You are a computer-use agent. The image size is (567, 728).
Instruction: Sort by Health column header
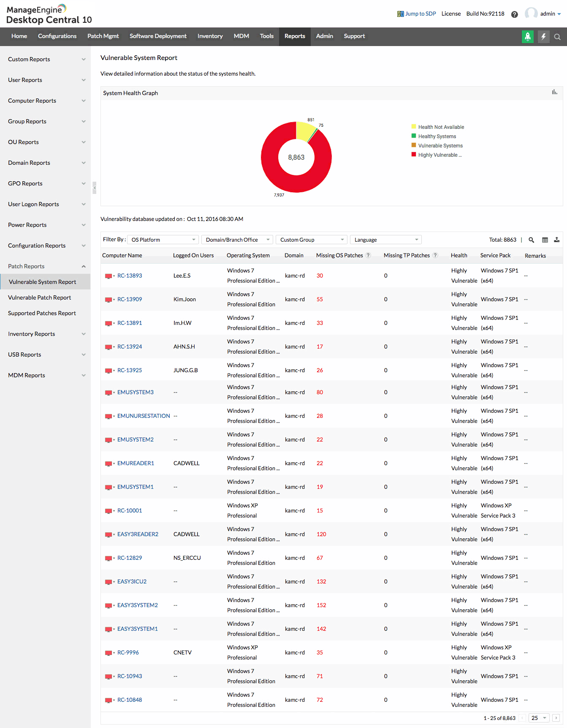[x=459, y=255]
